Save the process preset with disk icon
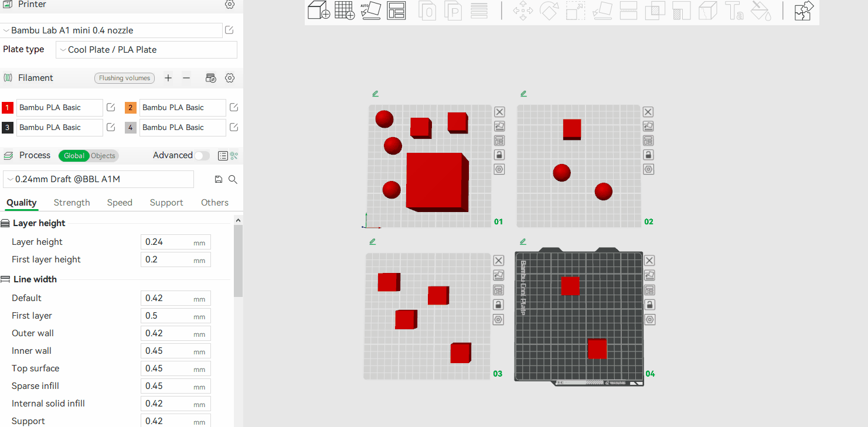Image resolution: width=868 pixels, height=427 pixels. (x=219, y=180)
